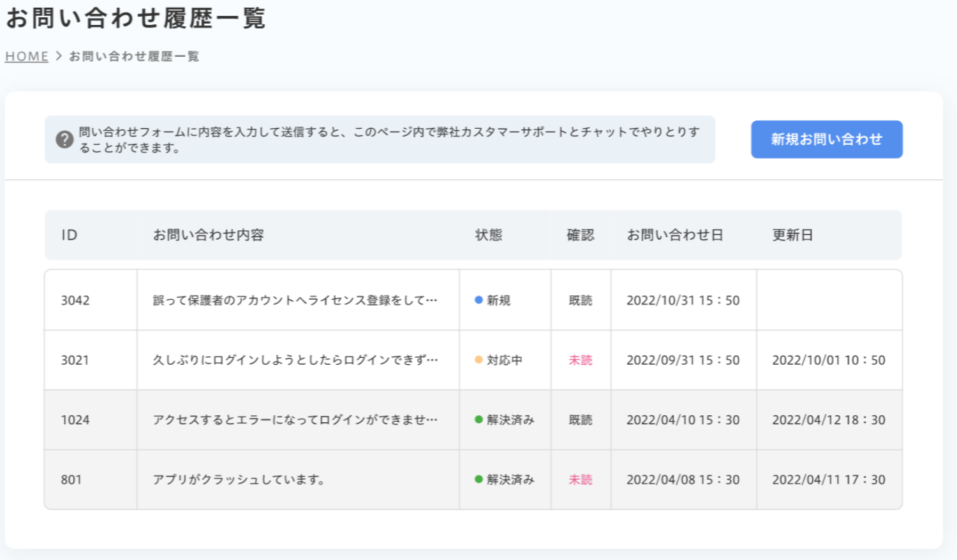Click inquiry date 2022/09/31 15:50
Screen dimensions: 957x560
(683, 360)
